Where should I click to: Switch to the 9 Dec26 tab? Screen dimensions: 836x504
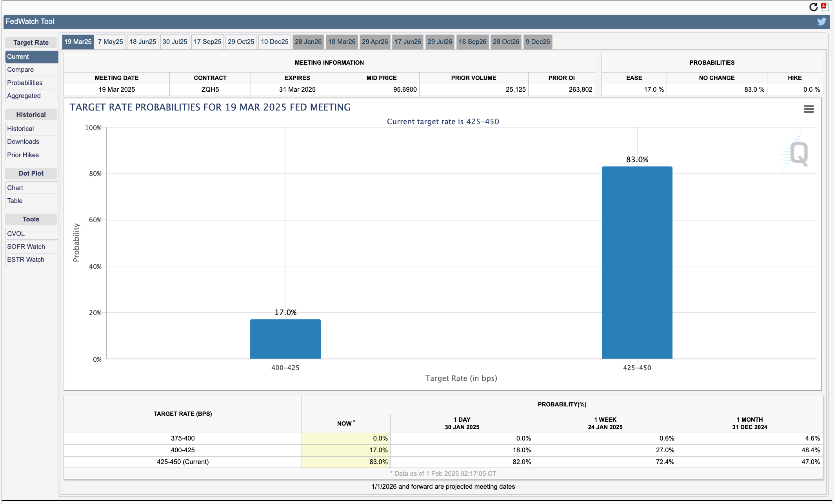click(538, 42)
